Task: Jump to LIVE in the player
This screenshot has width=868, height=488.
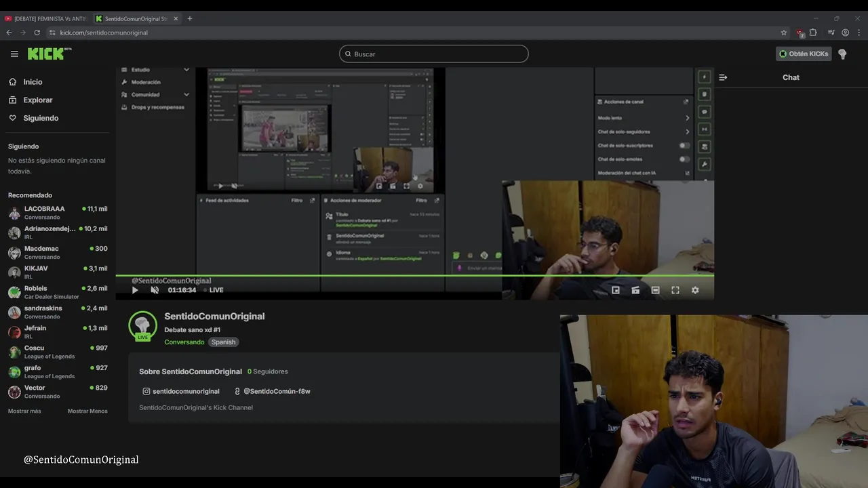Action: click(214, 290)
